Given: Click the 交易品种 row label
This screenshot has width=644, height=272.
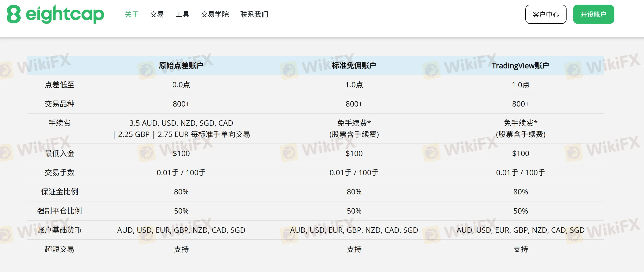Looking at the screenshot, I should pyautogui.click(x=59, y=104).
